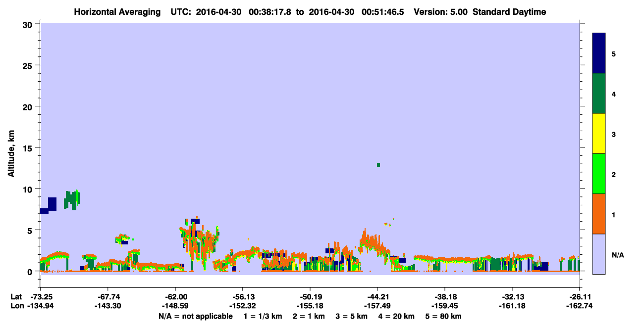Click latitude value -50.19
Screen dimensions: 644x330
click(310, 296)
